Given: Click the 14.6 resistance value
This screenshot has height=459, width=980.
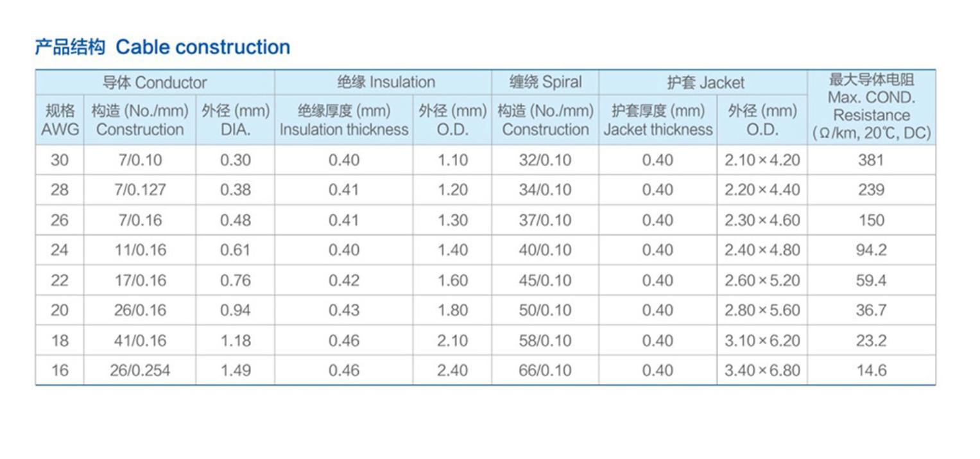Looking at the screenshot, I should (x=871, y=370).
